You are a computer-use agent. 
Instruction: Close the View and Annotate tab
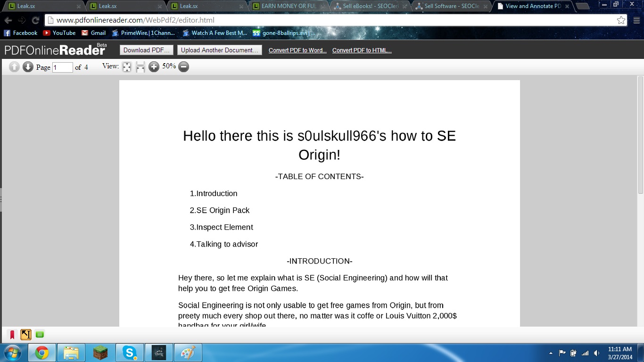pyautogui.click(x=566, y=7)
